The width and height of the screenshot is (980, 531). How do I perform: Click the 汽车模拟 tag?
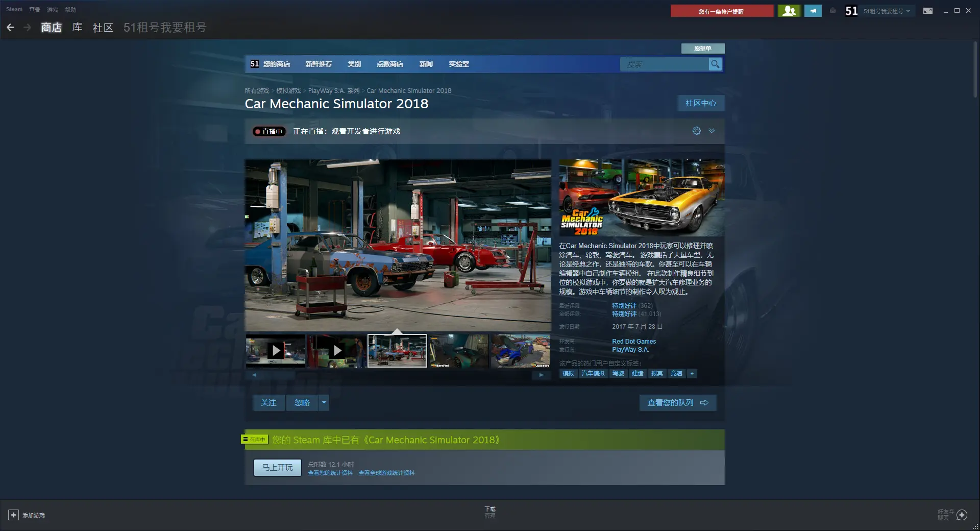(x=593, y=374)
